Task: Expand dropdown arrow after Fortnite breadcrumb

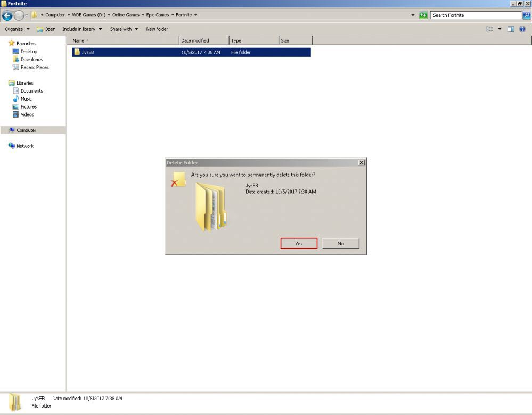Action: [195, 15]
